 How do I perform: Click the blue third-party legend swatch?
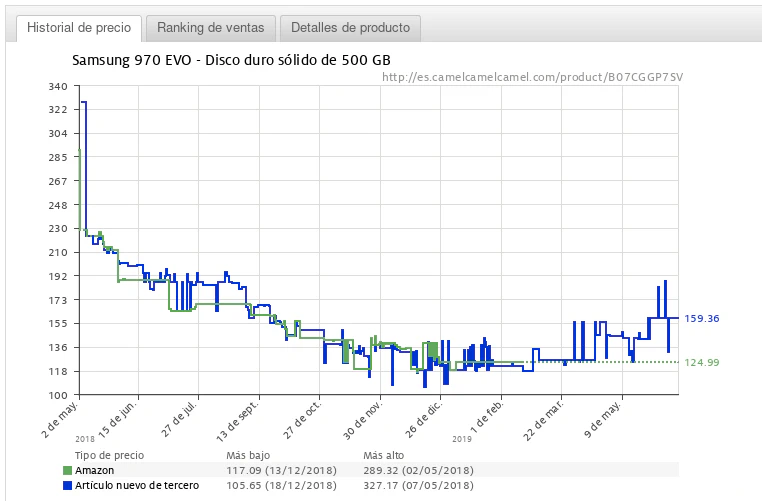pyautogui.click(x=67, y=485)
